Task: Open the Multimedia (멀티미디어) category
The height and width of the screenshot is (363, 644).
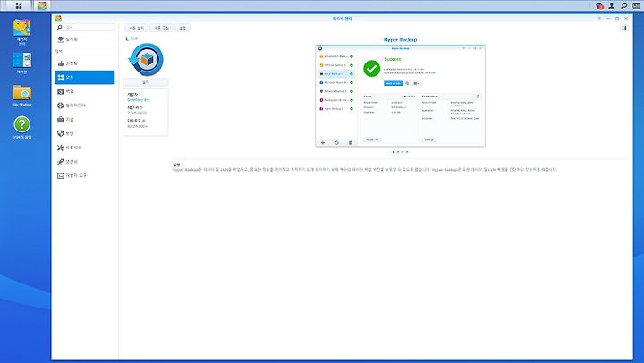Action: click(x=85, y=106)
